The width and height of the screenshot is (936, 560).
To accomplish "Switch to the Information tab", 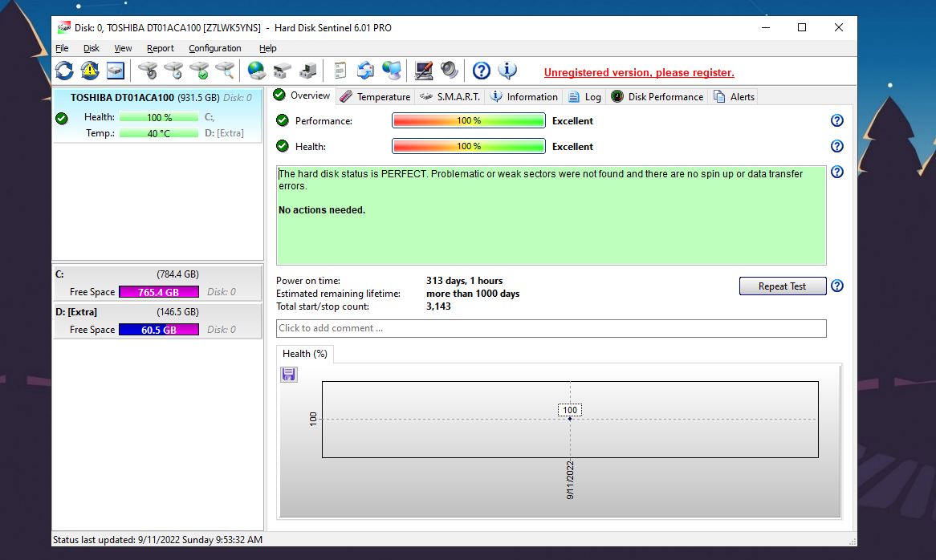I will tap(523, 96).
